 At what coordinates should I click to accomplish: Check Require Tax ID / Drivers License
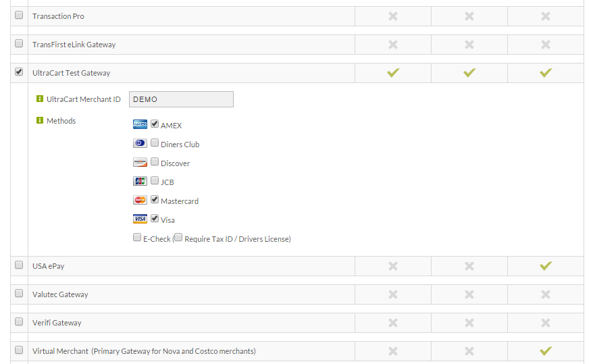point(178,237)
